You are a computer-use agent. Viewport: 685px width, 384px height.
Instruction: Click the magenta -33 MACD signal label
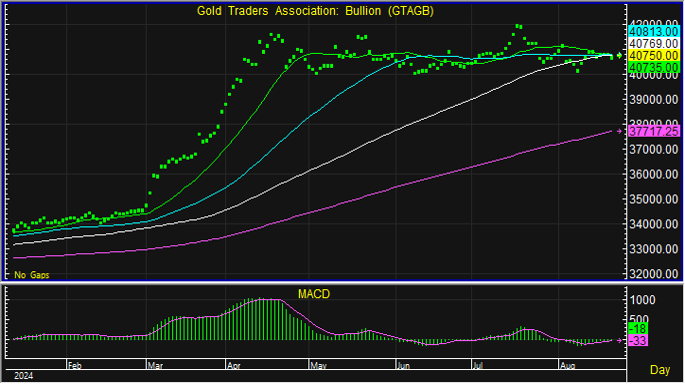click(638, 340)
